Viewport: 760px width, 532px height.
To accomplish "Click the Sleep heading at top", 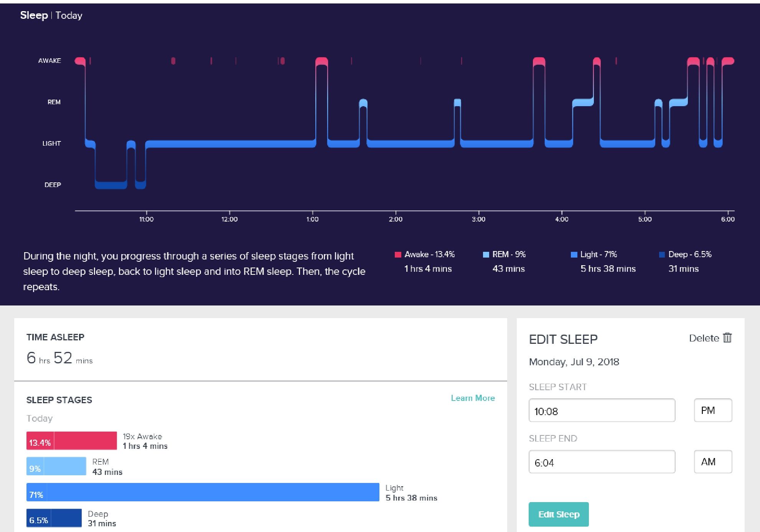I will 34,15.
